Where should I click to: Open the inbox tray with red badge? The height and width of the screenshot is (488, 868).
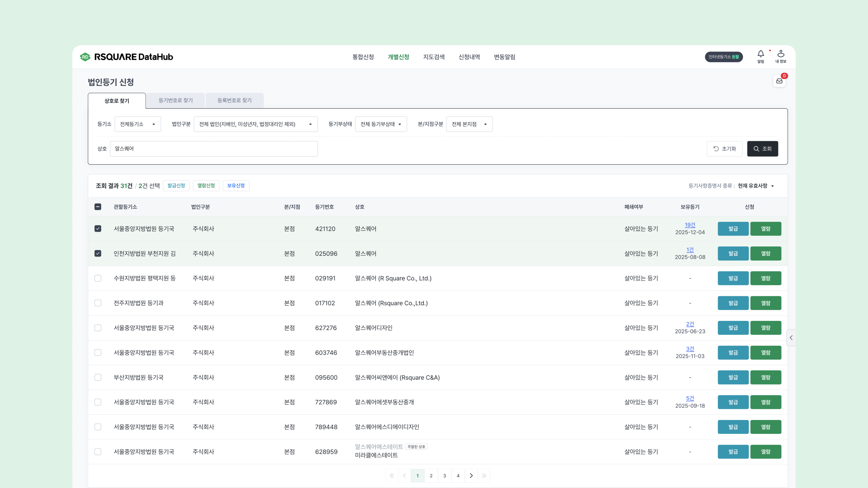tap(779, 81)
